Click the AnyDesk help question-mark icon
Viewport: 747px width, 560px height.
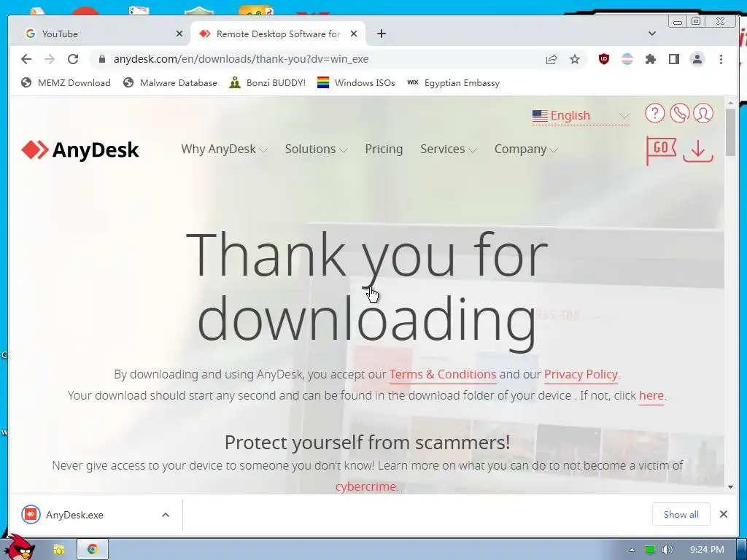[x=654, y=113]
